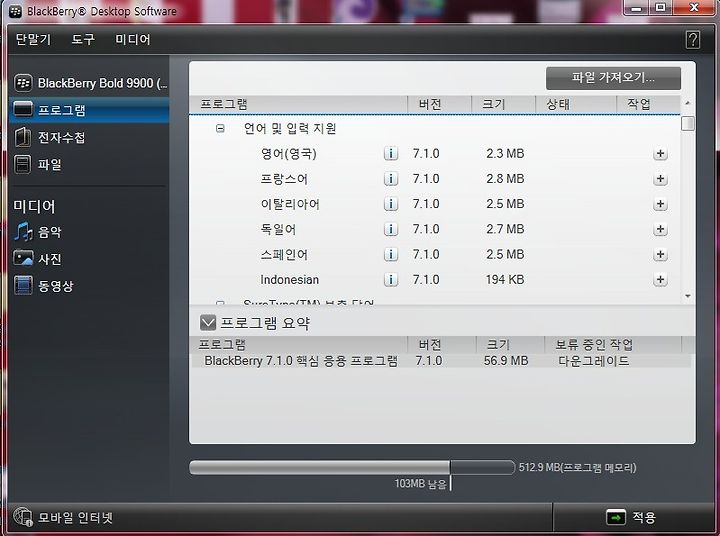Image resolution: width=720 pixels, height=536 pixels.
Task: Open the 도구 menu
Action: pos(83,39)
